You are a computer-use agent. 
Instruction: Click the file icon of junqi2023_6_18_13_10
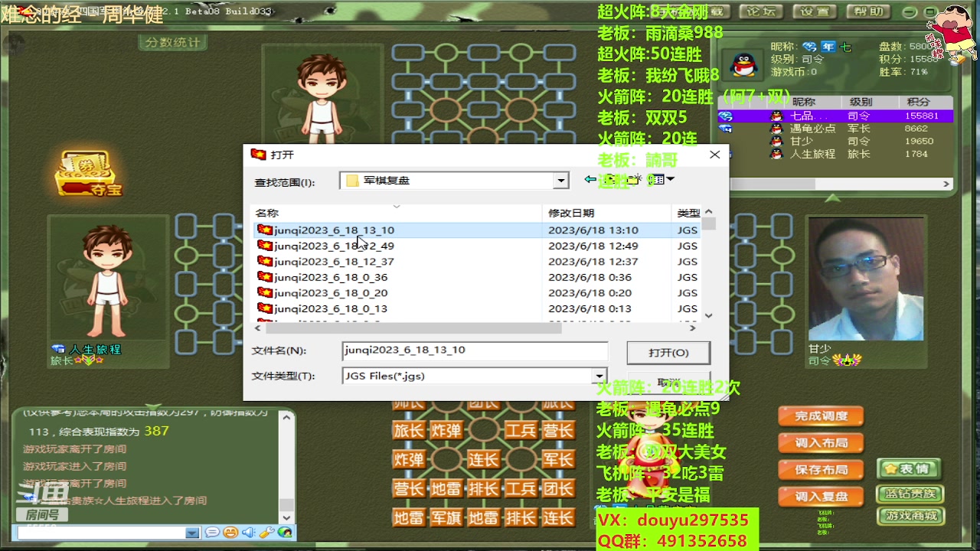pyautogui.click(x=265, y=230)
